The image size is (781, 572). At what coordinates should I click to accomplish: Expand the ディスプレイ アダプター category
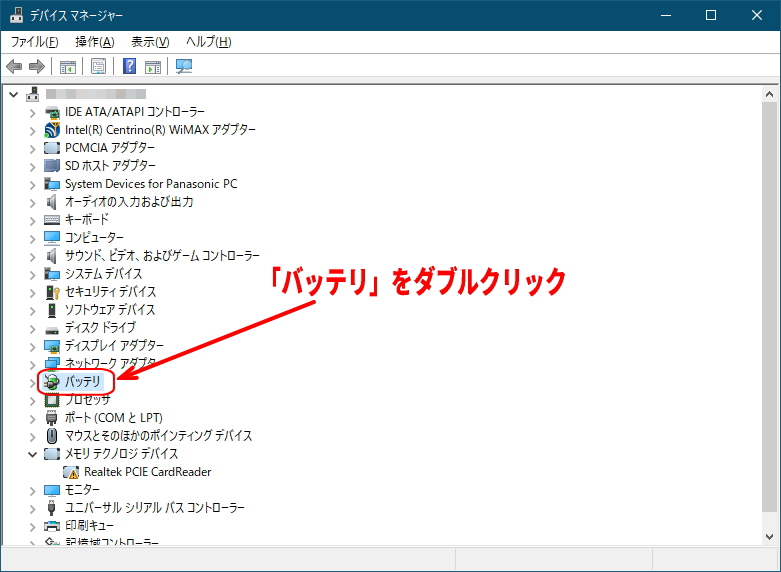[32, 346]
